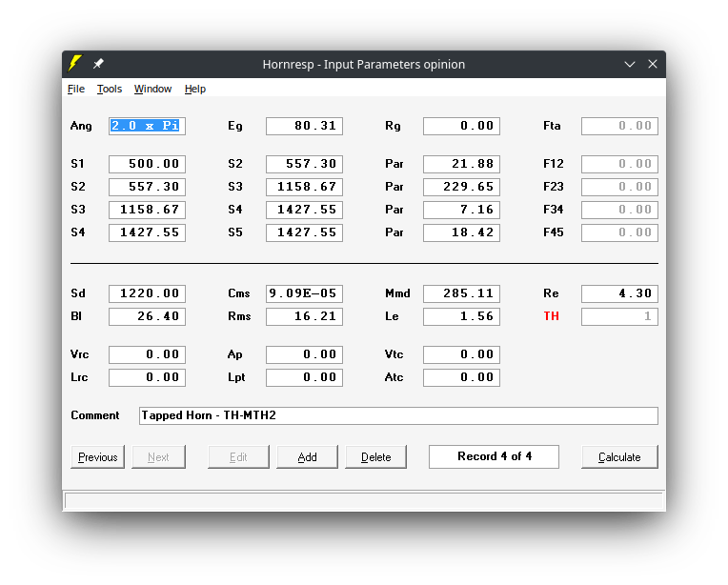Viewport: 728px width, 585px height.
Task: Click the Cms field with 9.09E-05
Action: 304,293
